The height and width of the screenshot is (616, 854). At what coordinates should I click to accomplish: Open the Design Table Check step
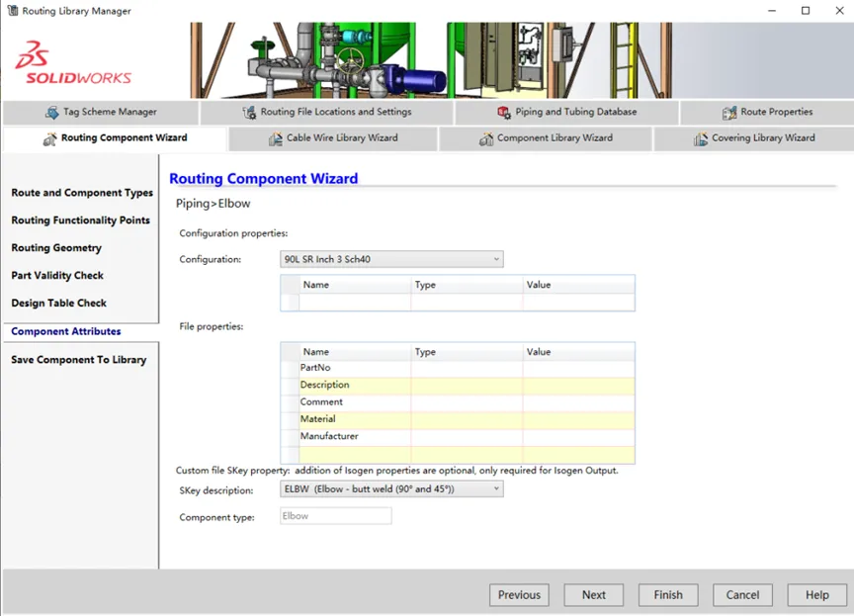pyautogui.click(x=59, y=303)
